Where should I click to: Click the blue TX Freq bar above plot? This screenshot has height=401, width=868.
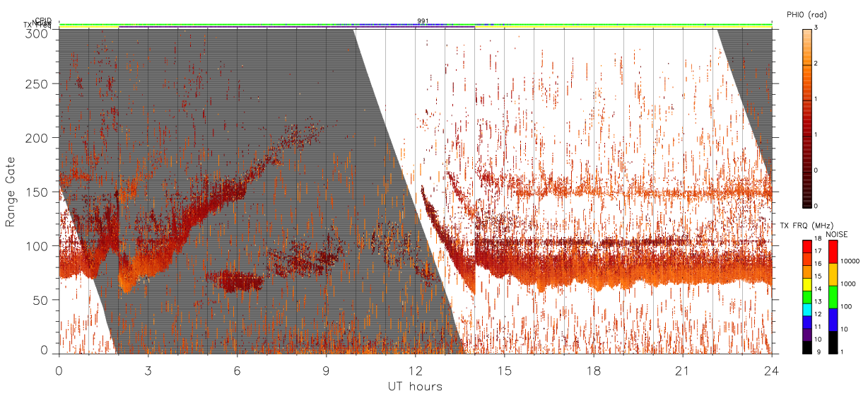coord(297,27)
